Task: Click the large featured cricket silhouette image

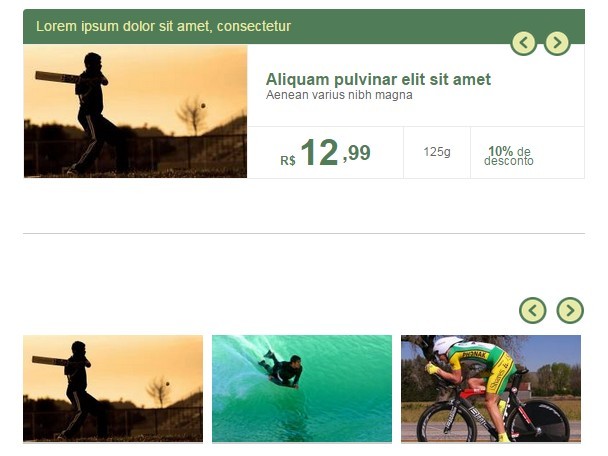Action: click(135, 111)
